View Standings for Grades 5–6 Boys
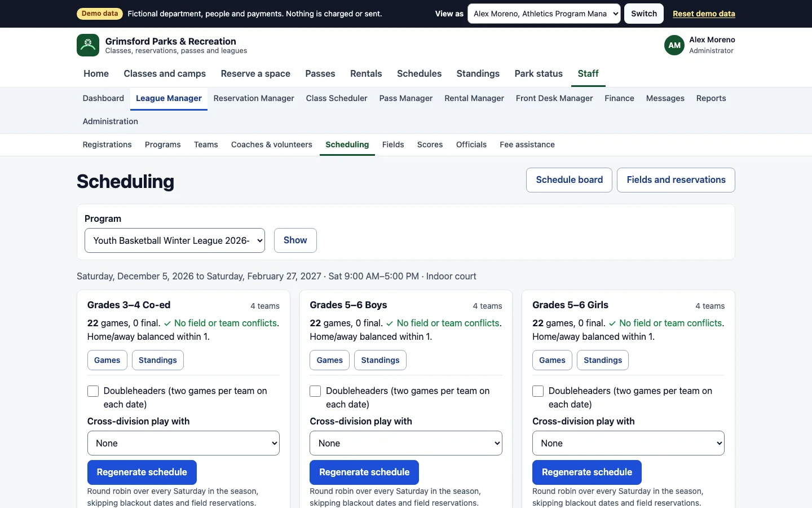This screenshot has height=508, width=812. (380, 360)
